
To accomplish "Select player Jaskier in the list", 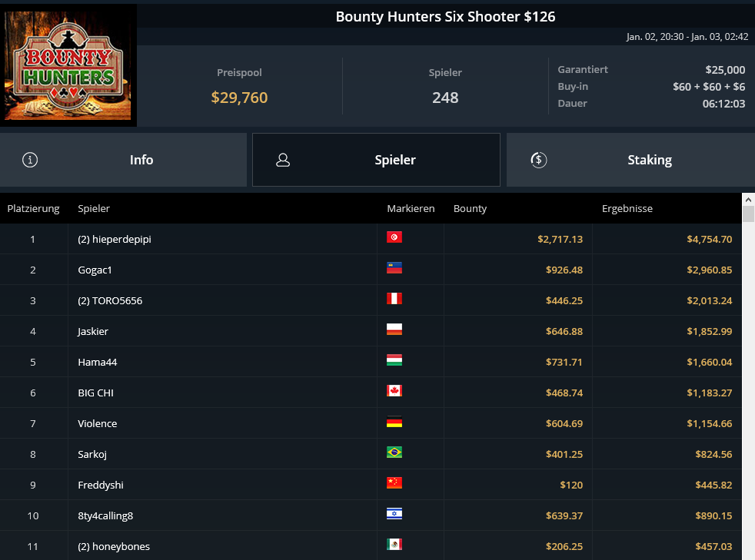I will [93, 331].
